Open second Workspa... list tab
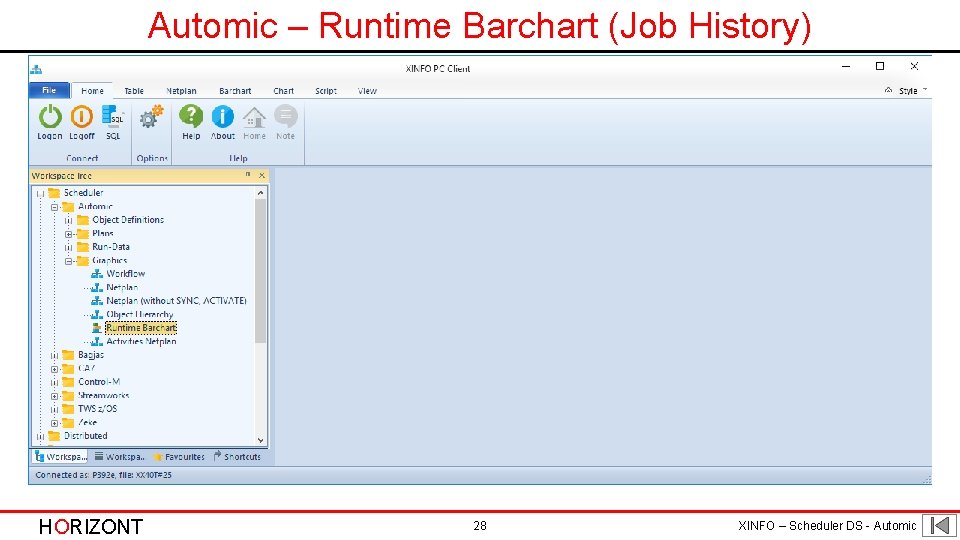Viewport: 960px width, 540px height. (x=119, y=457)
